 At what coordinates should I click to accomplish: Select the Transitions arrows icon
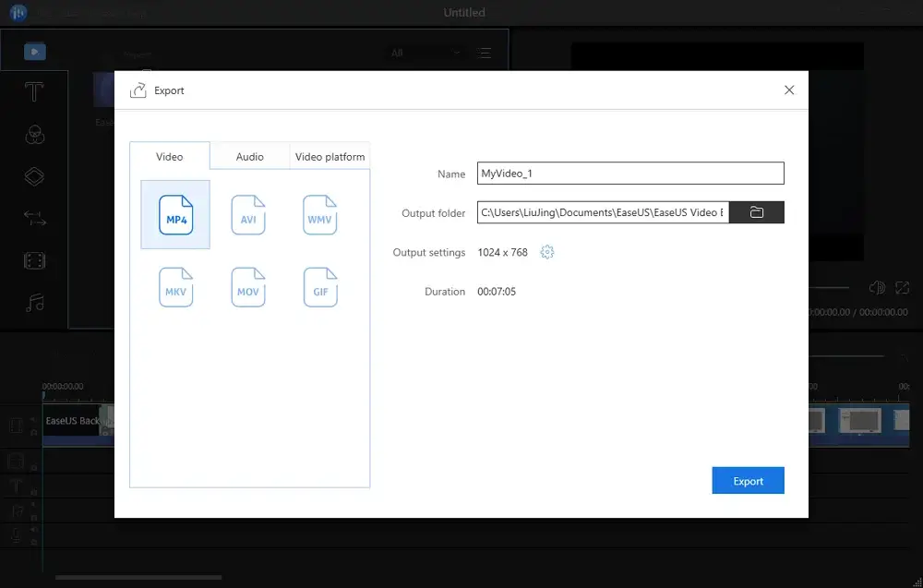34,218
